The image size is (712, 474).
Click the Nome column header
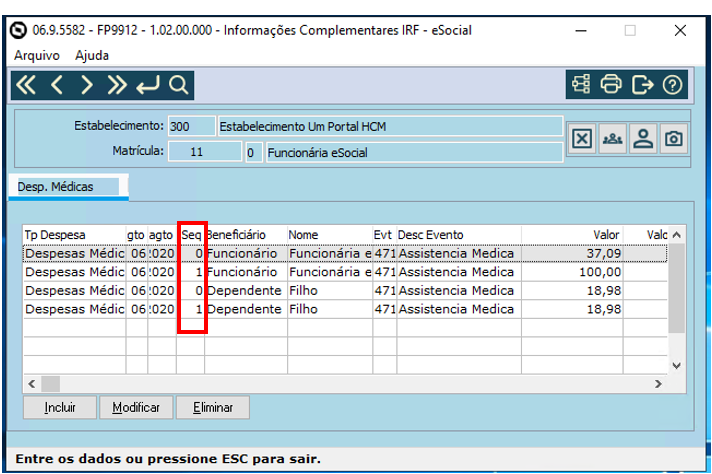click(330, 235)
